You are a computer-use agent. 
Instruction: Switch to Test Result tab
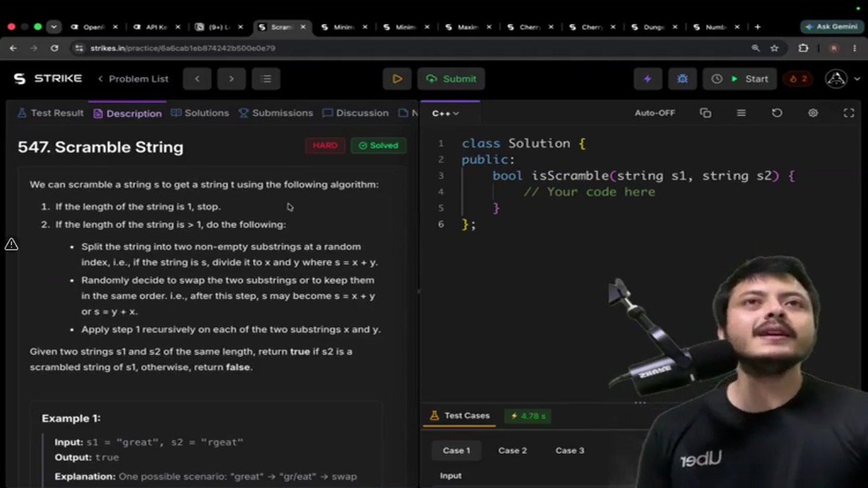click(51, 113)
